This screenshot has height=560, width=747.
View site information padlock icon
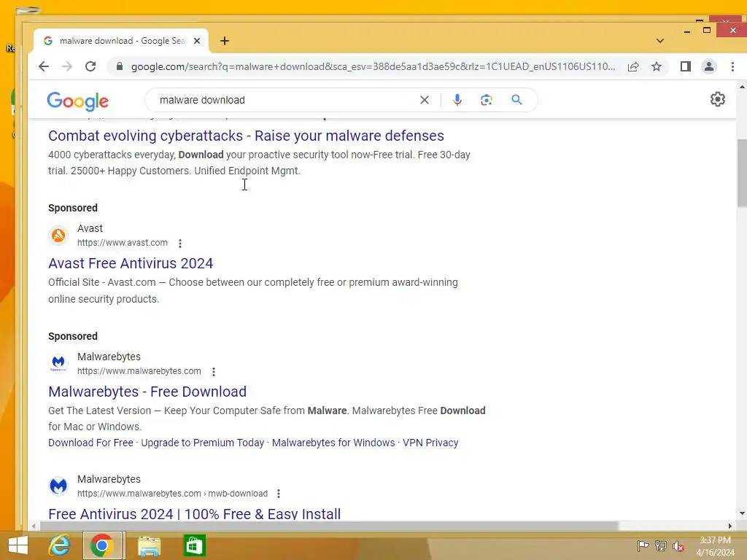120,66
